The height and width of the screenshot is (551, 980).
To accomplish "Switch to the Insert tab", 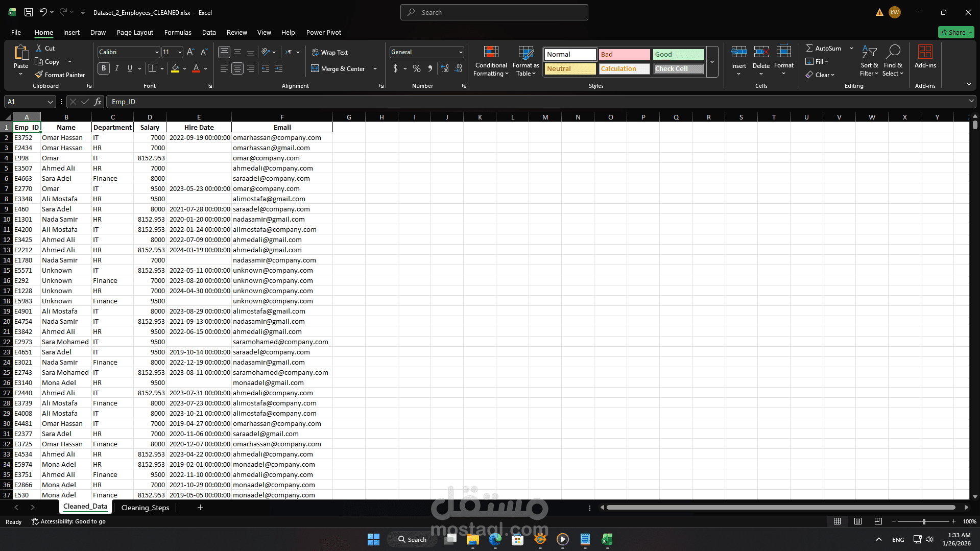I will coord(71,32).
